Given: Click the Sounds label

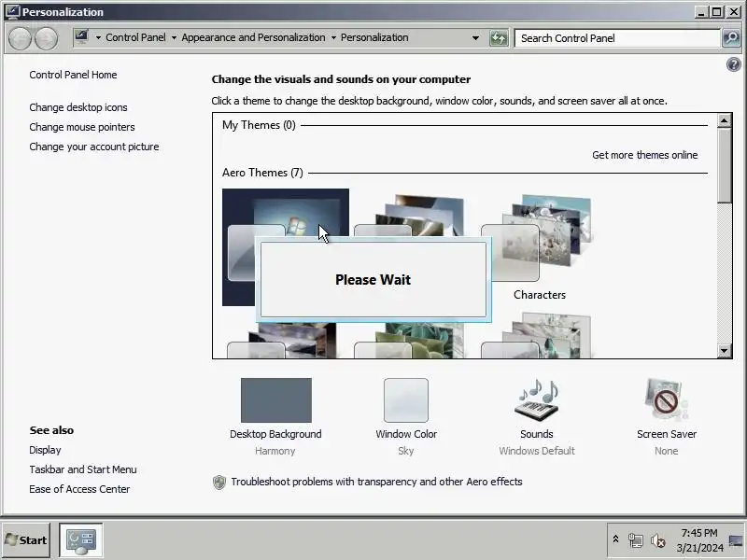Looking at the screenshot, I should pos(536,434).
